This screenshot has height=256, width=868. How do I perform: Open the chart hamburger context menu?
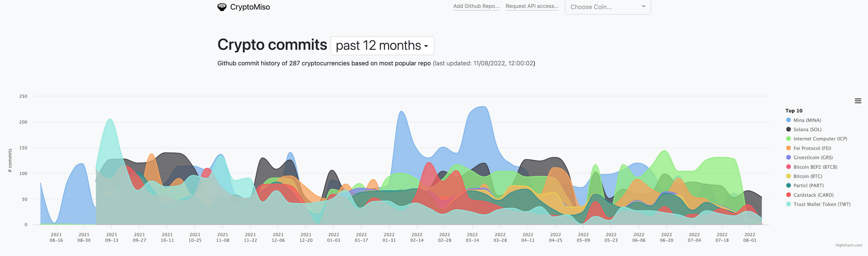[x=858, y=101]
